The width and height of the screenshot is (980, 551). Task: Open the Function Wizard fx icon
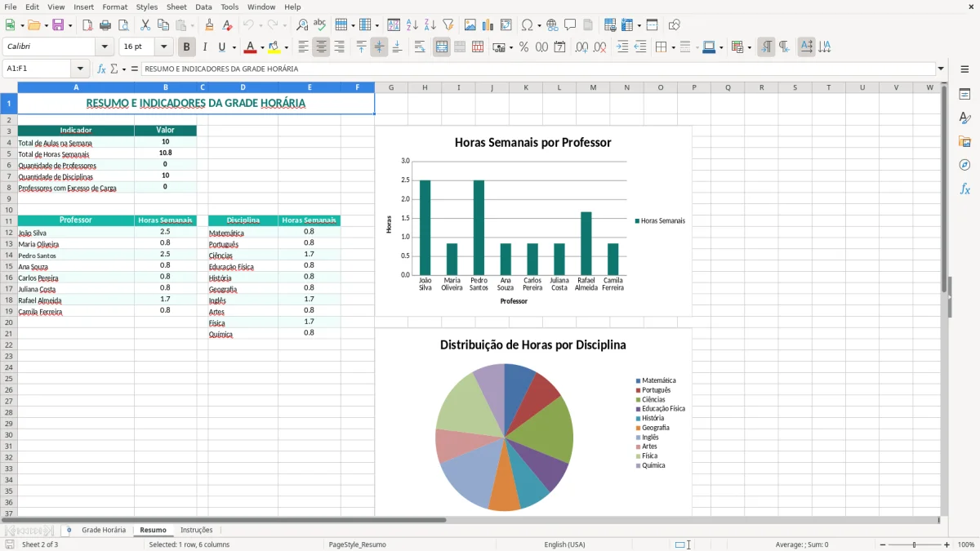tap(102, 69)
